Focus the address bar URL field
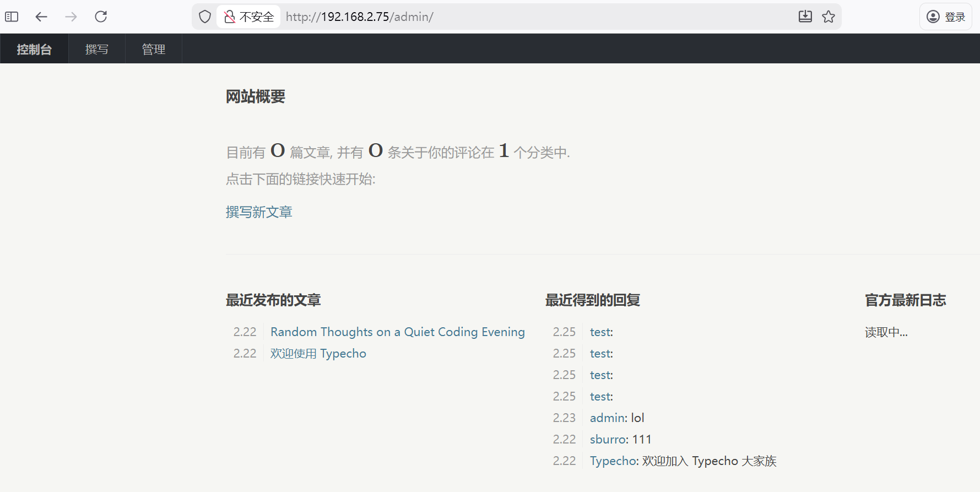980x492 pixels. (496, 17)
